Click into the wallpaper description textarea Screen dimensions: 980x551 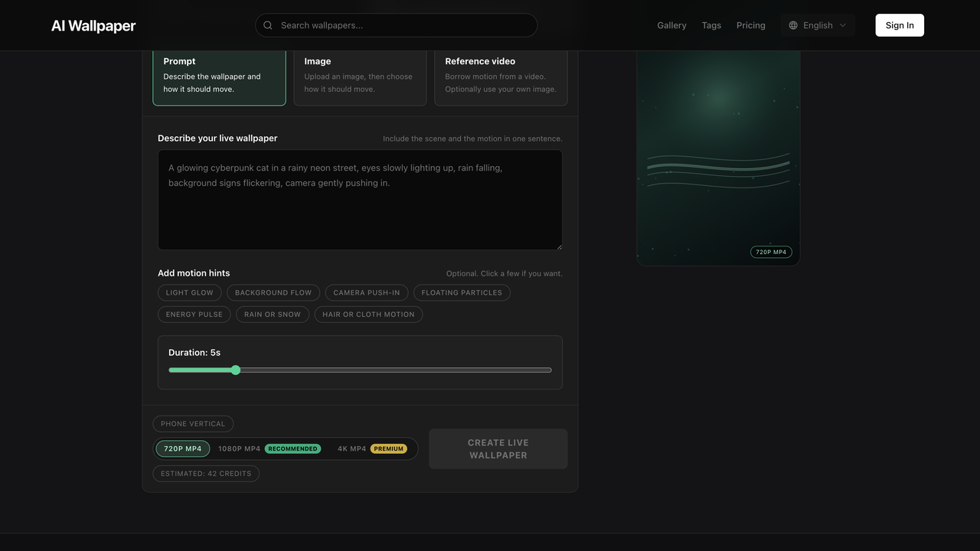[360, 200]
